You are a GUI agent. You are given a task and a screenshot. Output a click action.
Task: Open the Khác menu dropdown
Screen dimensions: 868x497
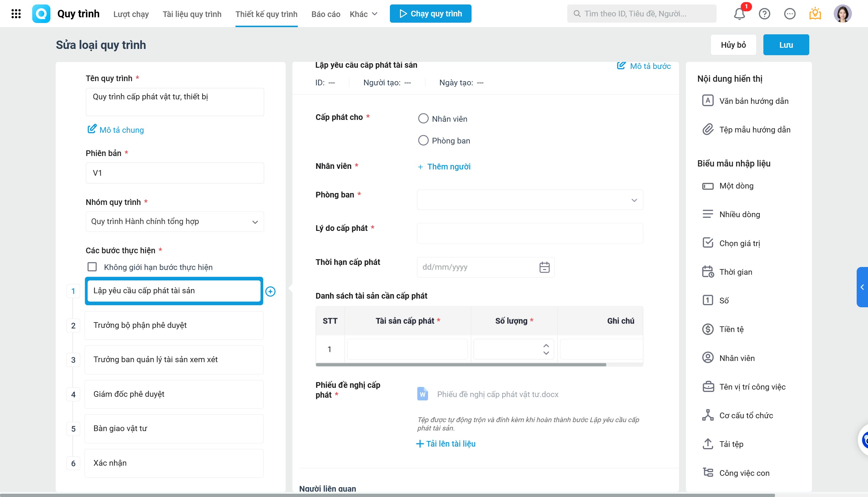(364, 14)
